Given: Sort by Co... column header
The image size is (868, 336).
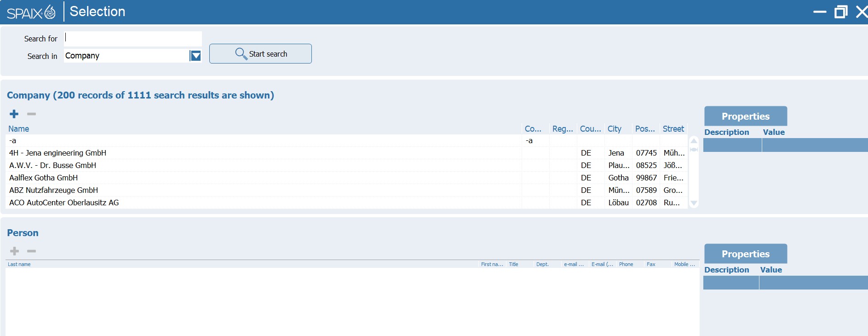Looking at the screenshot, I should point(533,129).
